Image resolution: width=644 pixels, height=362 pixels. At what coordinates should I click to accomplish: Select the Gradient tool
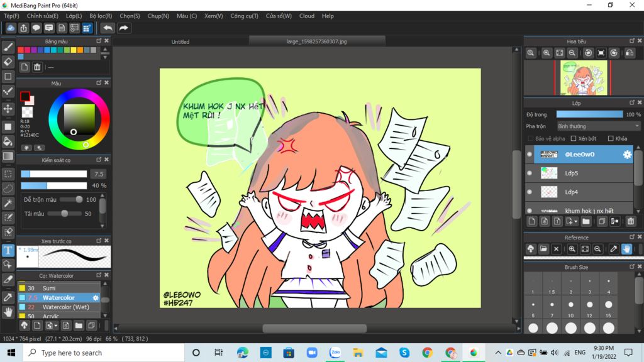[8, 156]
